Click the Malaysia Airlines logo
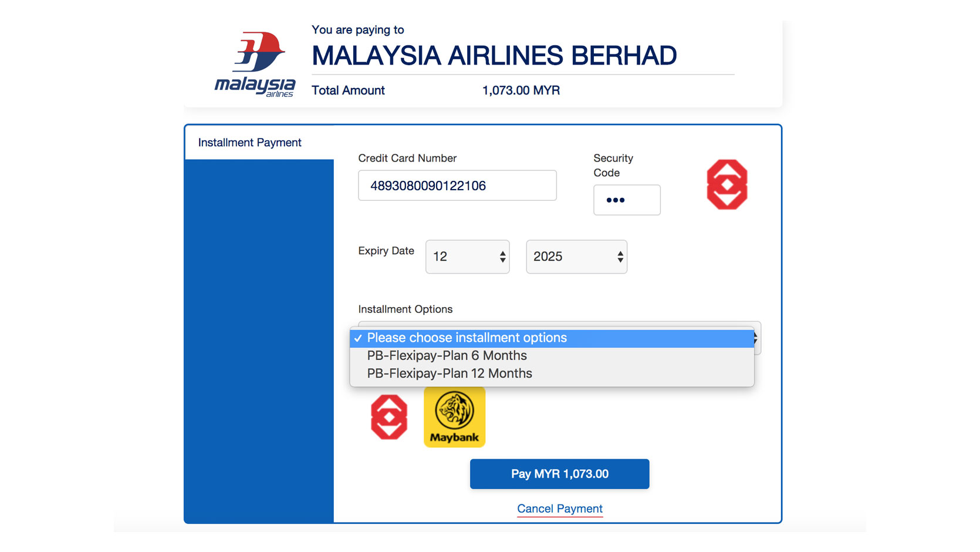 [255, 64]
